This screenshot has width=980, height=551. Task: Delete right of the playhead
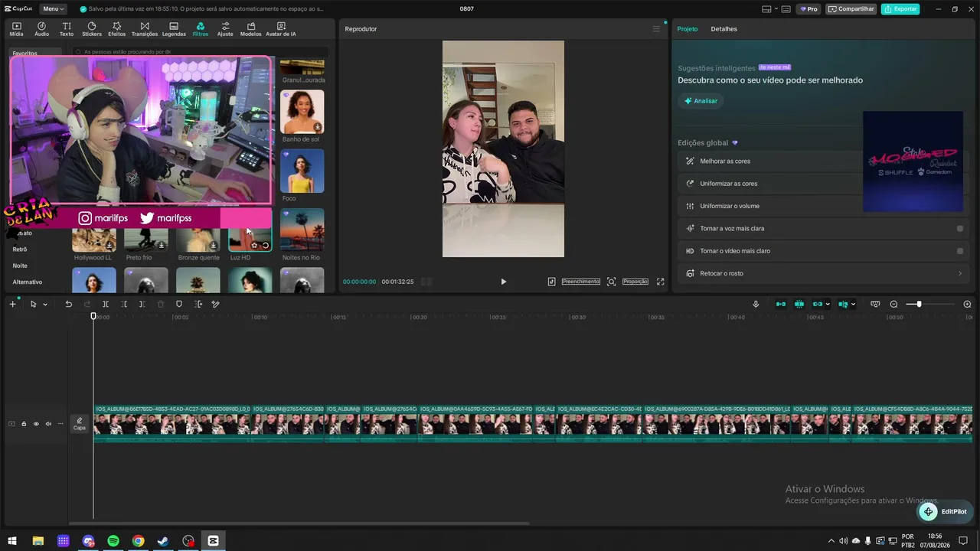142,304
